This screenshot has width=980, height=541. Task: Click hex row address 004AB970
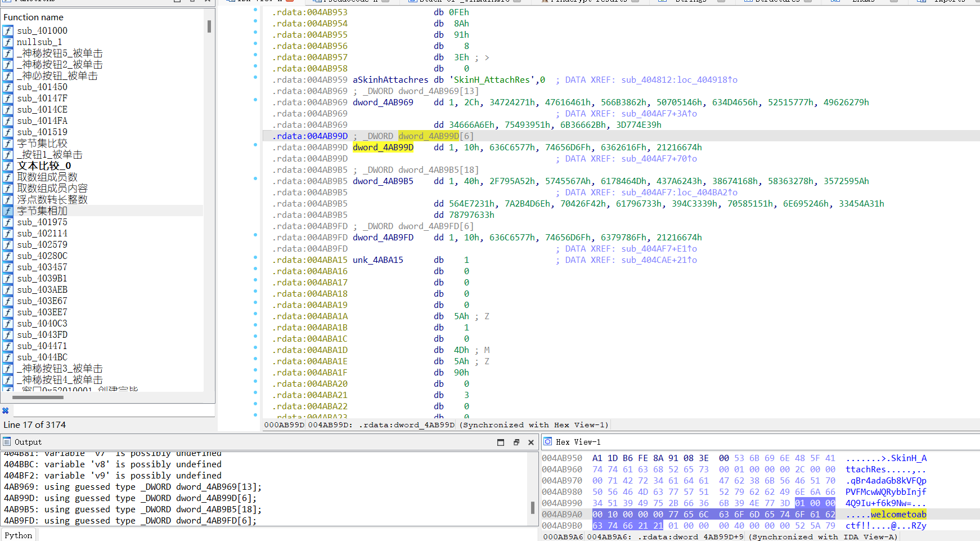click(562, 481)
